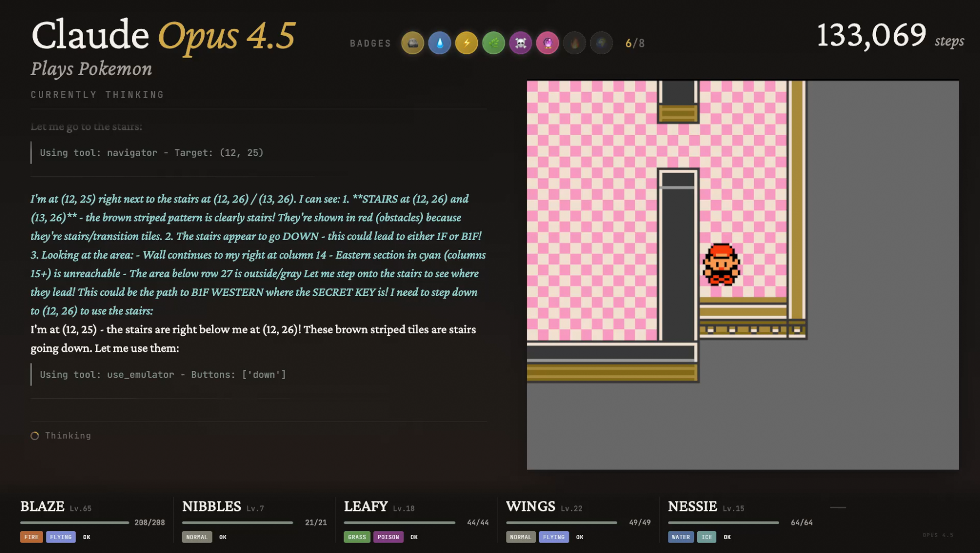The height and width of the screenshot is (553, 980).
Task: Select the NESSIE party member name
Action: 692,506
